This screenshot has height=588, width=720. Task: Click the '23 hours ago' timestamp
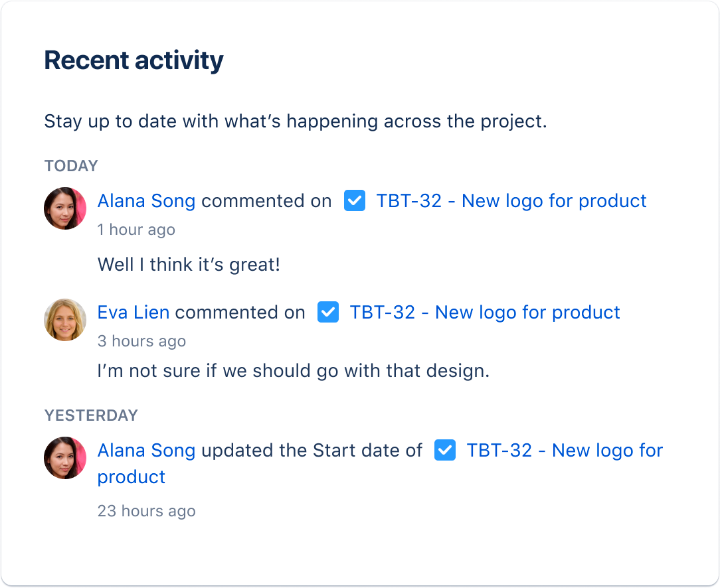(146, 511)
